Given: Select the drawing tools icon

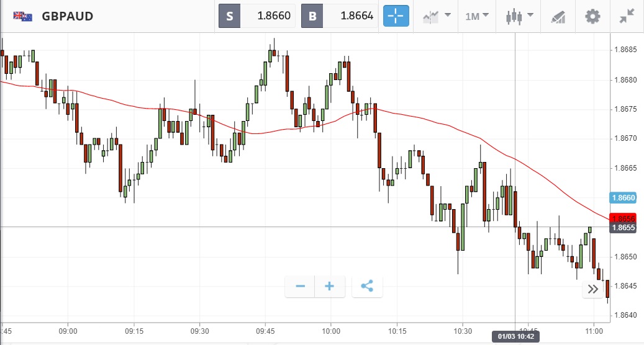Looking at the screenshot, I should click(x=558, y=16).
